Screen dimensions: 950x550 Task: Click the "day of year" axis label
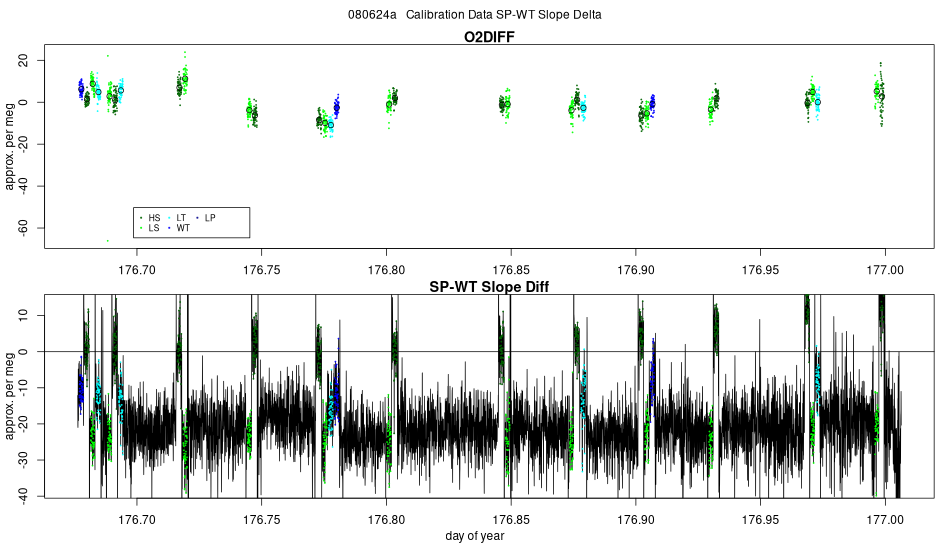tap(474, 536)
